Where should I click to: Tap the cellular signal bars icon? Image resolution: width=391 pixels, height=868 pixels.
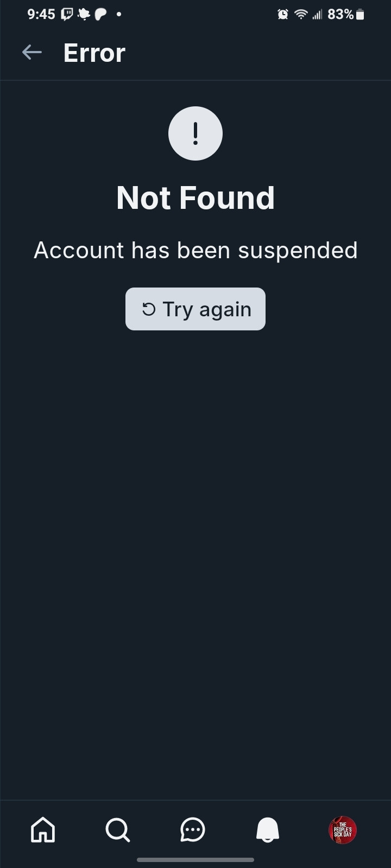(317, 14)
